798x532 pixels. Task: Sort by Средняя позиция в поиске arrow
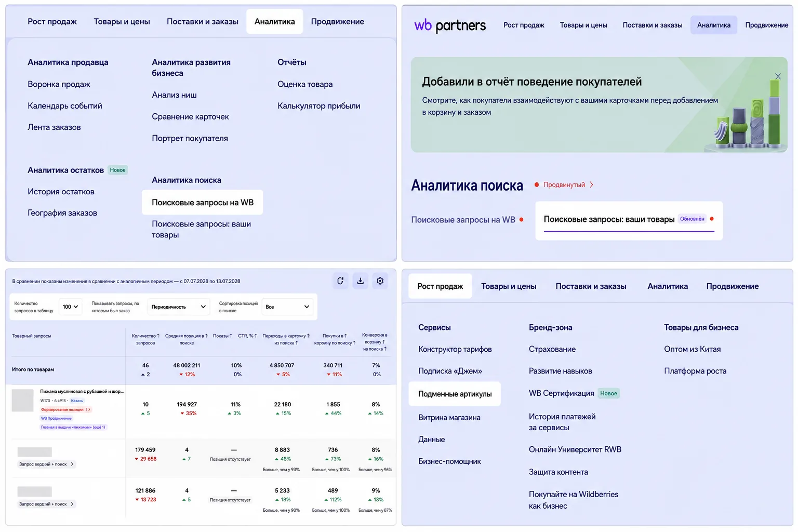tap(206, 336)
